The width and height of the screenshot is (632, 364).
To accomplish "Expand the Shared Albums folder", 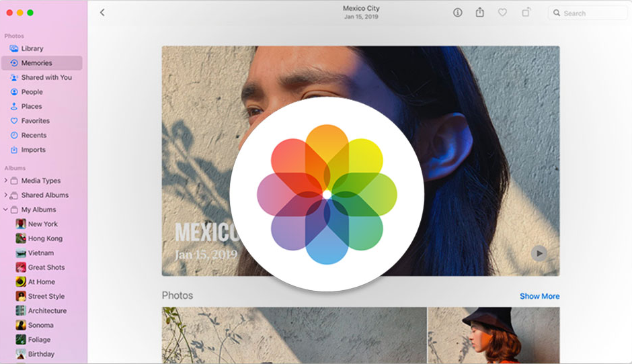I will [x=6, y=195].
